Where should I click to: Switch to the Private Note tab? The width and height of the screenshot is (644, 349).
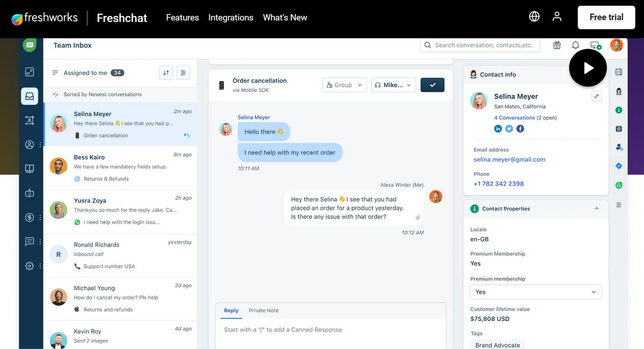point(264,310)
